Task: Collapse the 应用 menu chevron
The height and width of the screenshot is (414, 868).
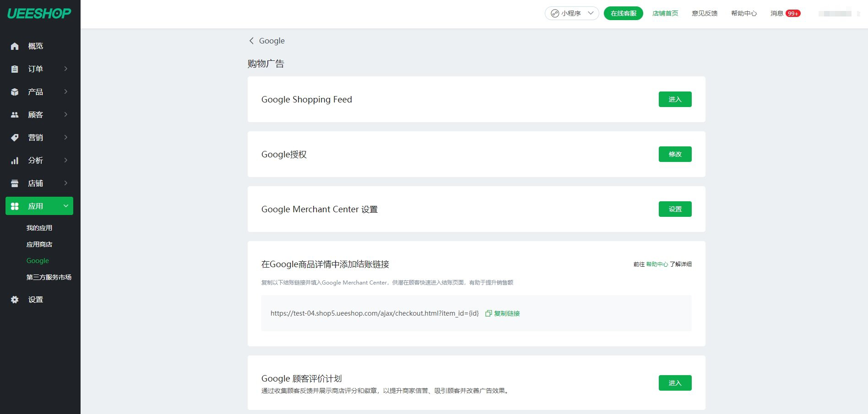Action: coord(66,206)
